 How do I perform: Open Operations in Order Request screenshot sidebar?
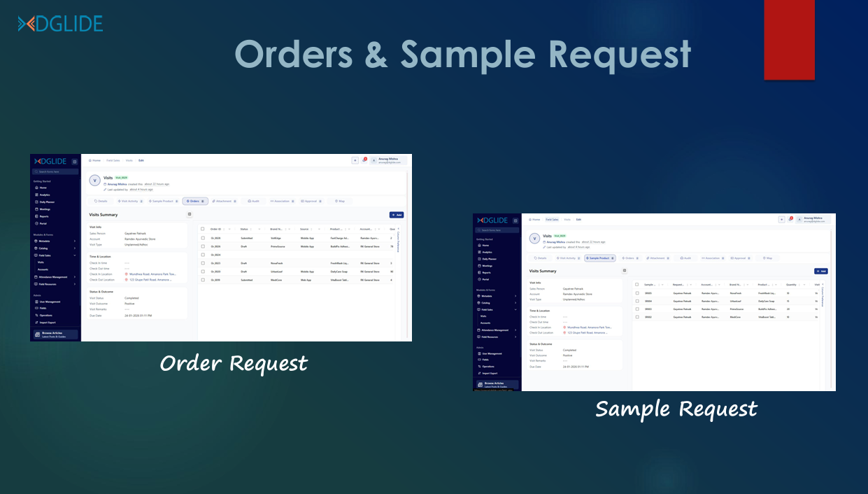(x=44, y=316)
